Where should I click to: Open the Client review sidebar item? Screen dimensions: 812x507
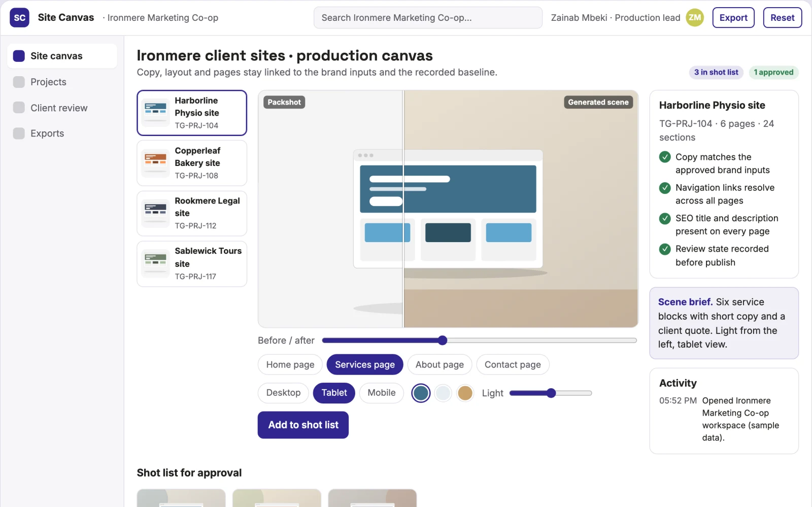[x=62, y=108]
